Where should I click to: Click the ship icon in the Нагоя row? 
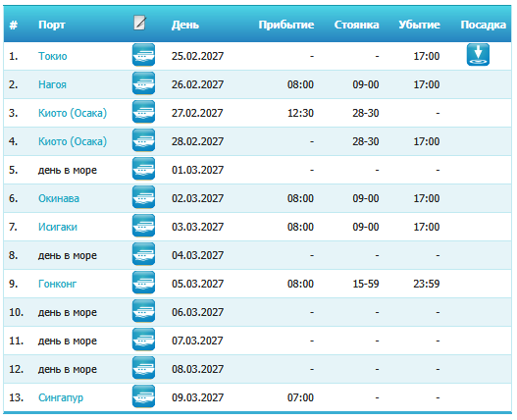point(143,83)
